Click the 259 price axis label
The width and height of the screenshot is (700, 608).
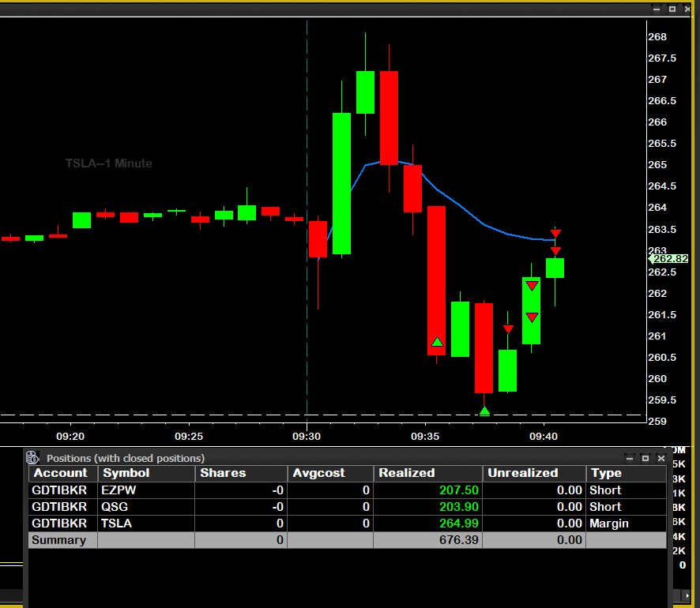pyautogui.click(x=657, y=421)
